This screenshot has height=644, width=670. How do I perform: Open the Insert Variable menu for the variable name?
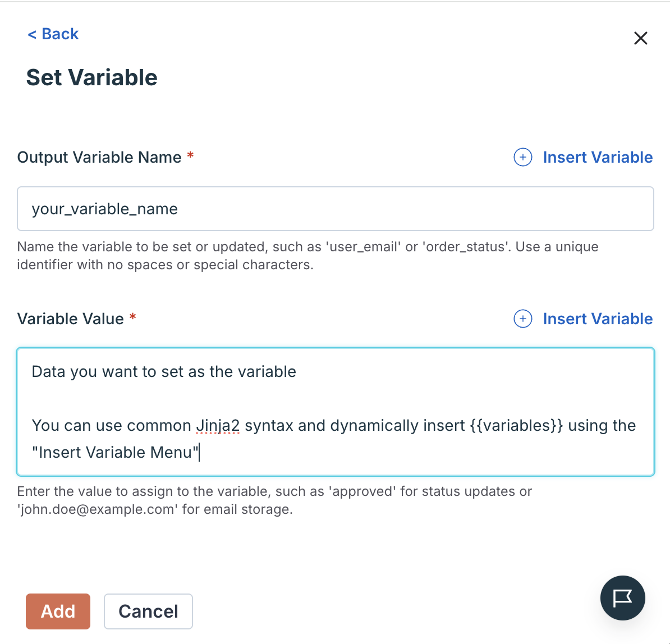click(x=597, y=158)
